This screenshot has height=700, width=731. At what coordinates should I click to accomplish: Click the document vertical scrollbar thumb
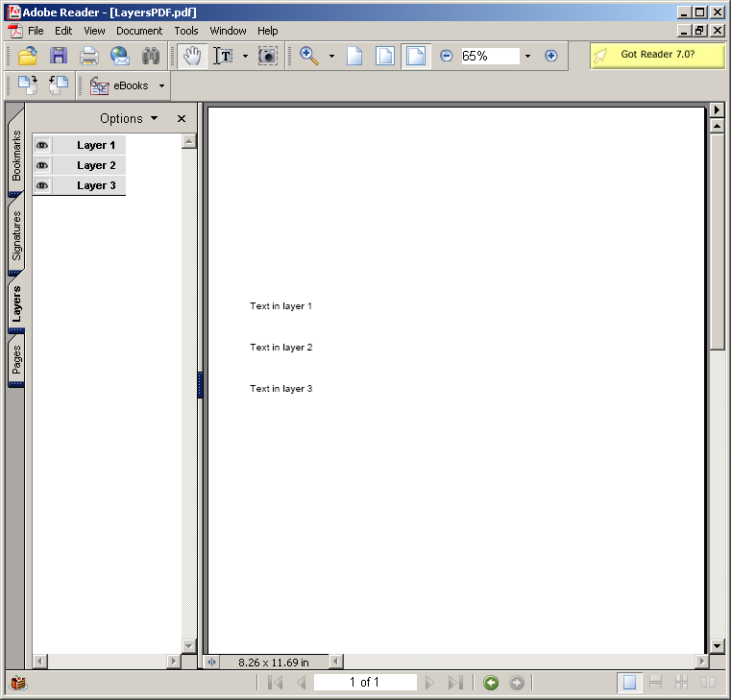[717, 240]
